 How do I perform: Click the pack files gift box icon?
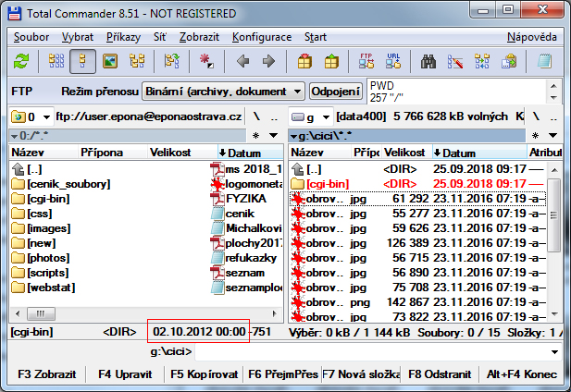pyautogui.click(x=304, y=62)
